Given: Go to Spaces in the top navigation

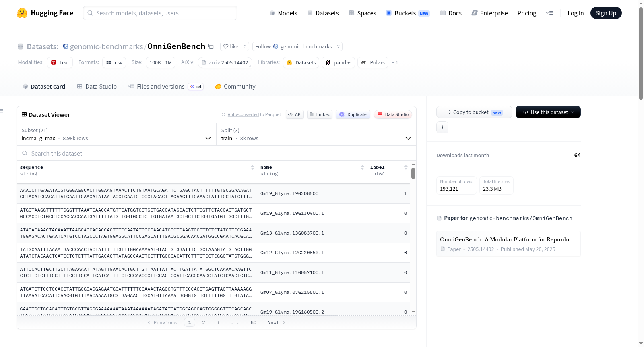Looking at the screenshot, I should click(x=363, y=13).
